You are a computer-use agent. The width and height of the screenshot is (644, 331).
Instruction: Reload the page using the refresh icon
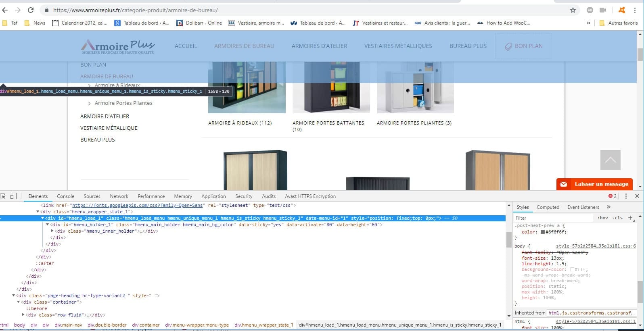[x=31, y=10]
